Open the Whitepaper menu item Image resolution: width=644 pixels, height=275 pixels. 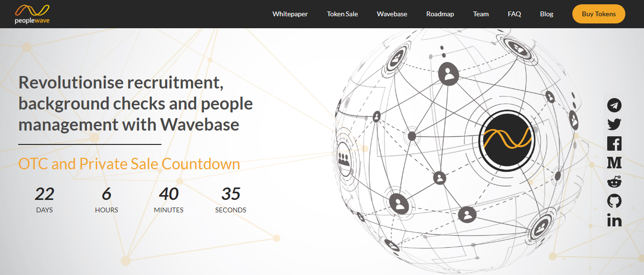click(290, 14)
